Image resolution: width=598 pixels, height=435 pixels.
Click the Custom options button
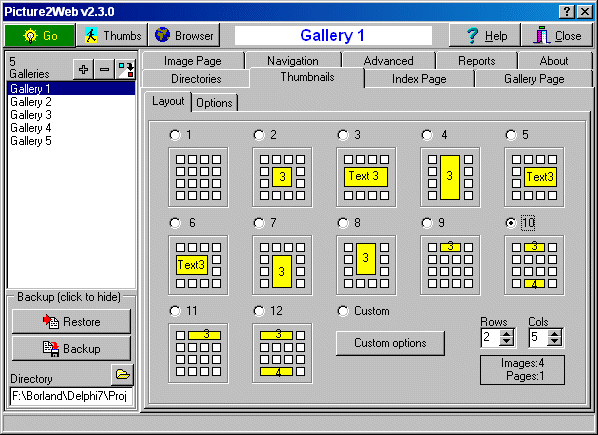tap(390, 343)
